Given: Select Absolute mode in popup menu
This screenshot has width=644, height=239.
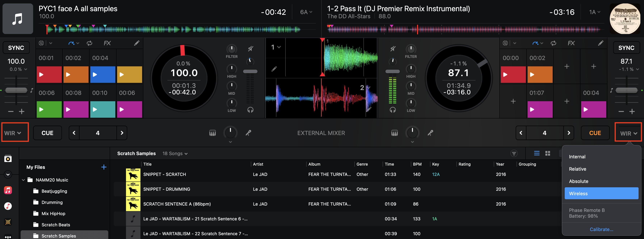Looking at the screenshot, I should point(601,181).
